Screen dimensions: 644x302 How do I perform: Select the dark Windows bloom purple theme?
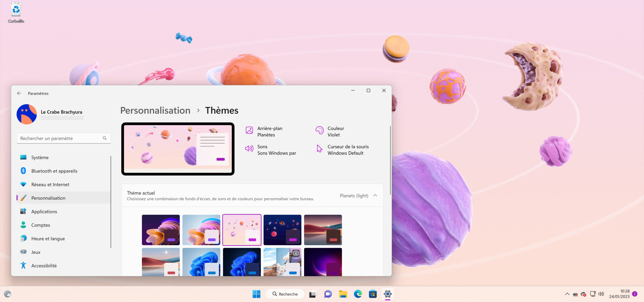[x=161, y=230]
